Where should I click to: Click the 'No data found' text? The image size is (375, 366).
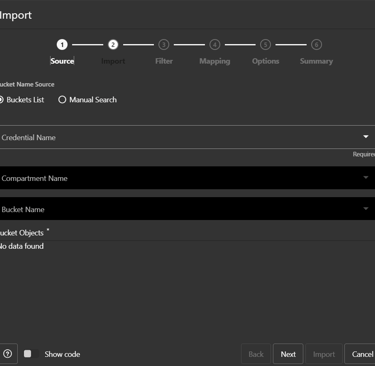point(22,246)
